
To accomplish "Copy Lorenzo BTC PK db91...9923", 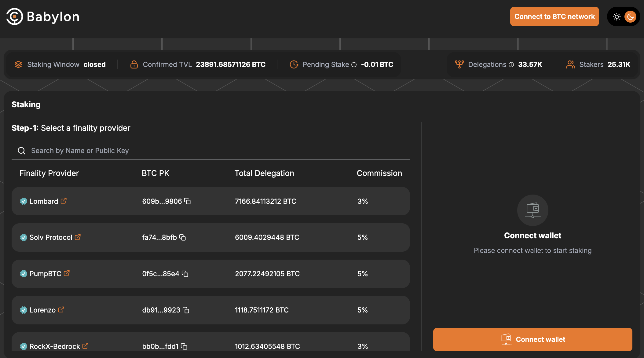I will pyautogui.click(x=186, y=310).
